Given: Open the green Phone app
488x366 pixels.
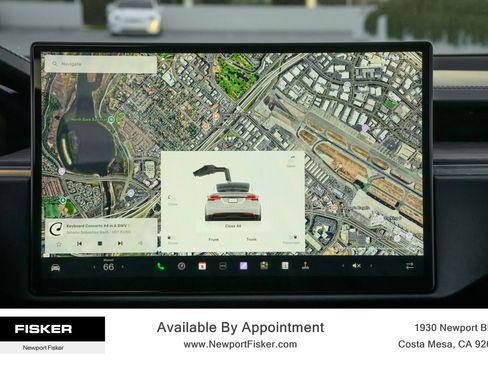Looking at the screenshot, I should pos(160,266).
